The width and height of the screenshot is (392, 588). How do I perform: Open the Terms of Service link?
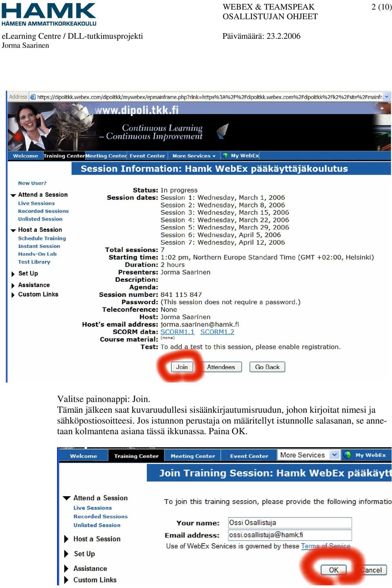tap(325, 546)
